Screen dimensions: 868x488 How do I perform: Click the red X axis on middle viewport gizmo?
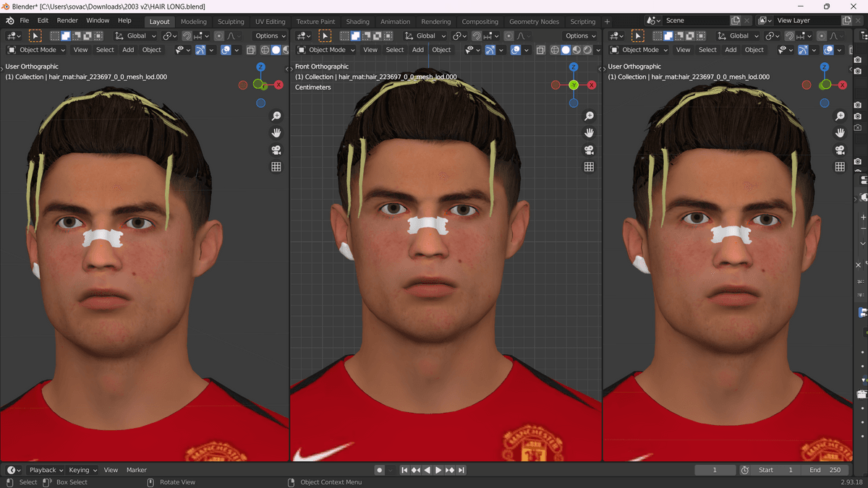tap(592, 85)
